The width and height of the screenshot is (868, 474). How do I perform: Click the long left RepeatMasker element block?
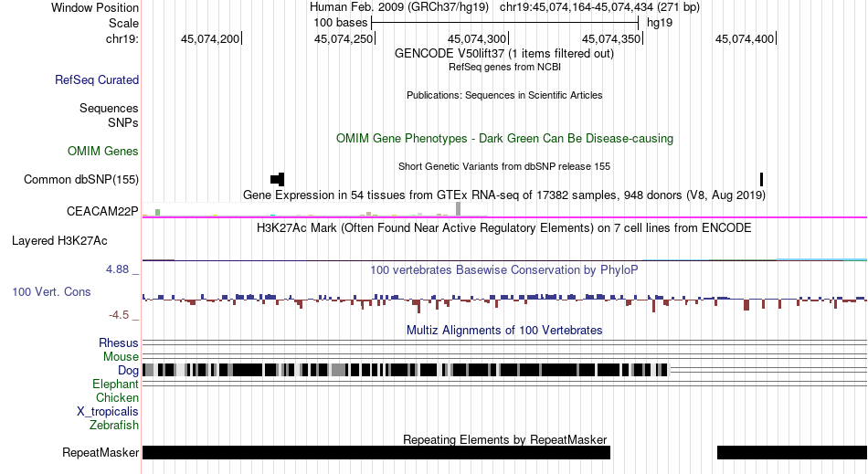376,452
